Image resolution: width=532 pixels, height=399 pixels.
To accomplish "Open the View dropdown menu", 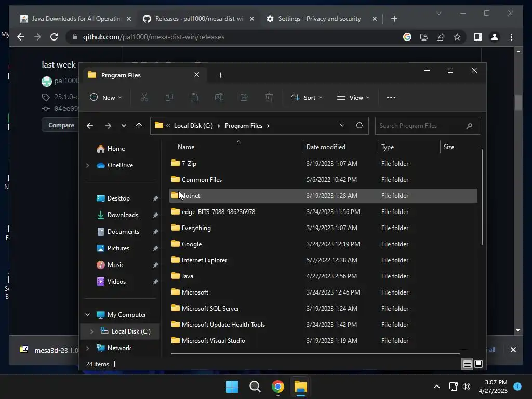I will pyautogui.click(x=353, y=97).
